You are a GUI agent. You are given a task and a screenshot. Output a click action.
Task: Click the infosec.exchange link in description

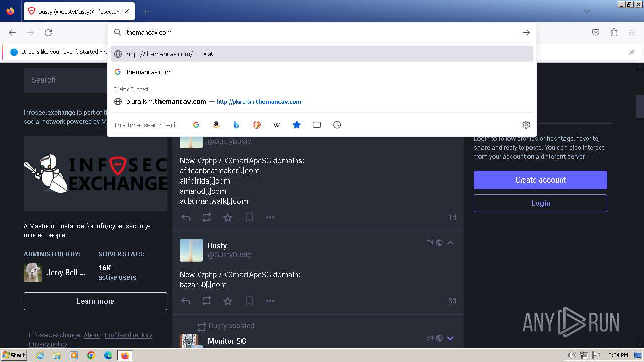click(x=49, y=112)
